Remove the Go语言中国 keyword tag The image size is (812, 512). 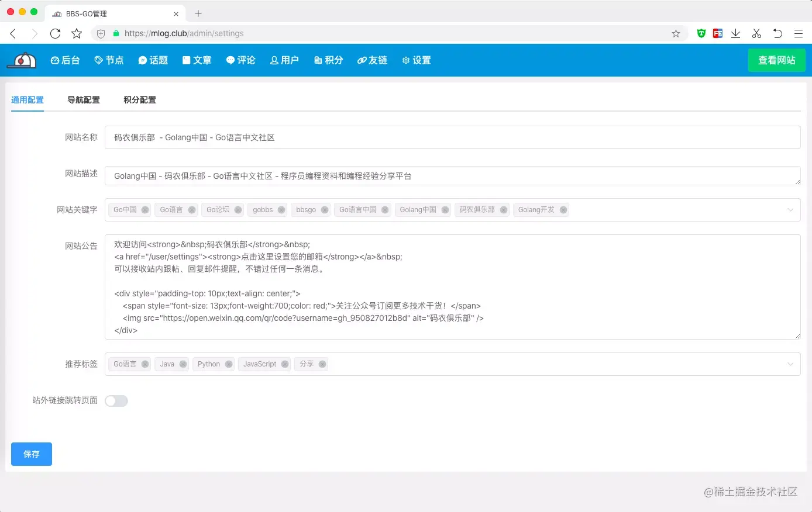(385, 210)
